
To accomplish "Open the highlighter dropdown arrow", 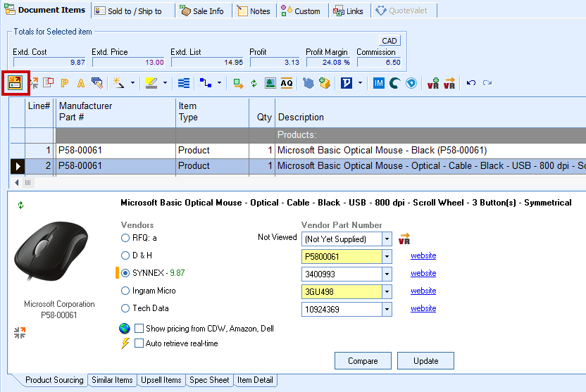I will pos(166,83).
